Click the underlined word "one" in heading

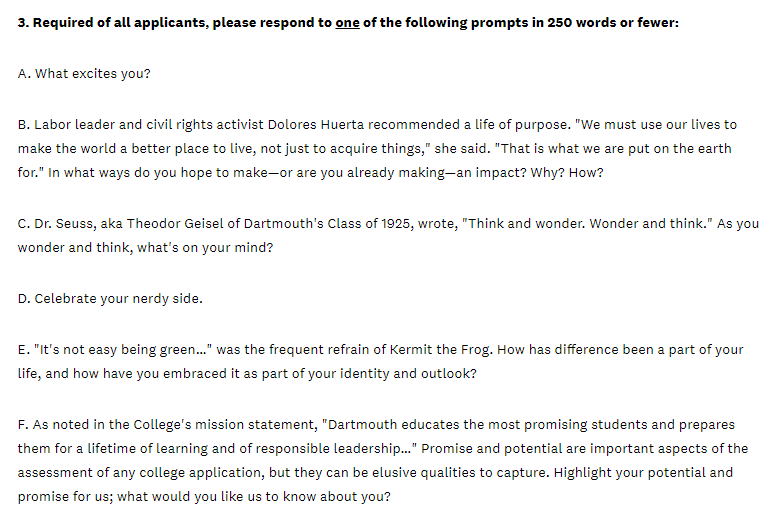(347, 23)
